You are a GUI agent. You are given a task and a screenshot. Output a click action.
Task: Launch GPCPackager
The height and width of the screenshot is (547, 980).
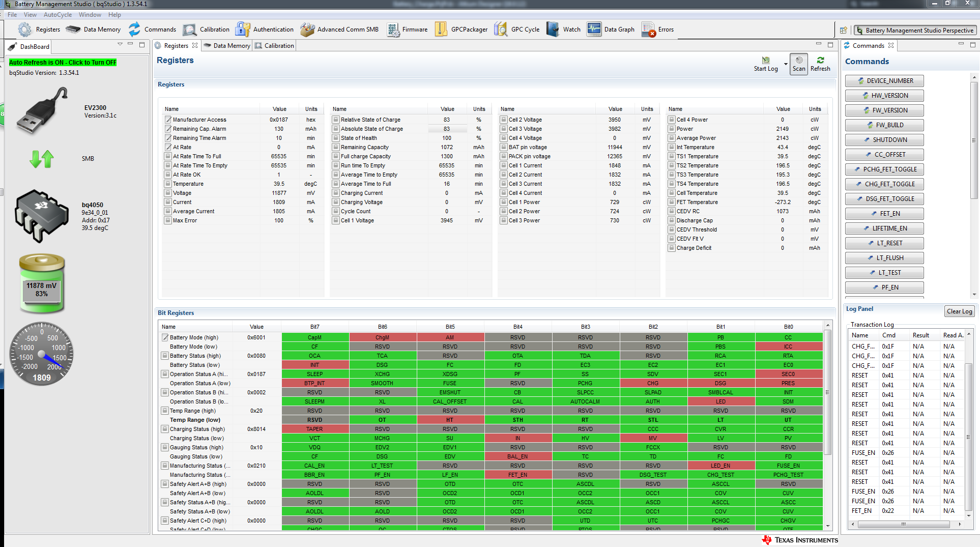[x=462, y=30]
